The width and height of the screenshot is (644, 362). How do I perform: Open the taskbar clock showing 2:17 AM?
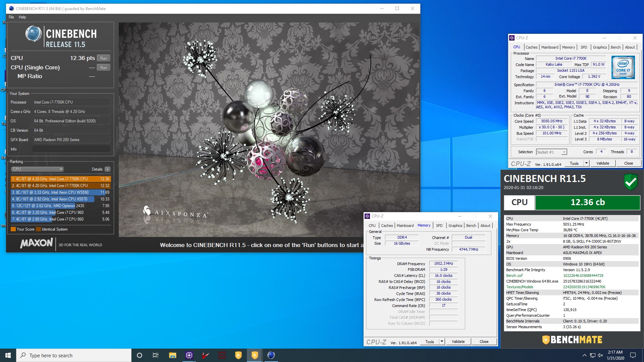(615, 355)
